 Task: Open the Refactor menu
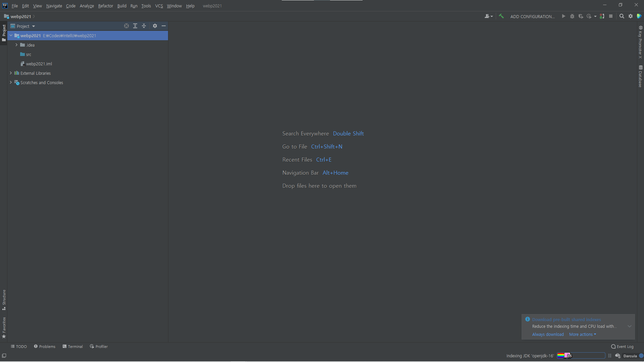(x=105, y=6)
